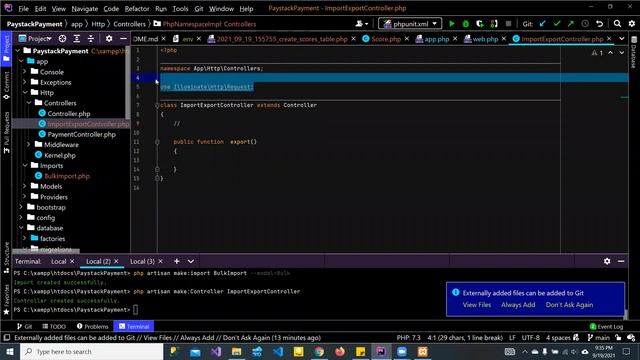This screenshot has width=640, height=360.
Task: Open the terminal tabs dropdown chevron
Action: pos(191,261)
